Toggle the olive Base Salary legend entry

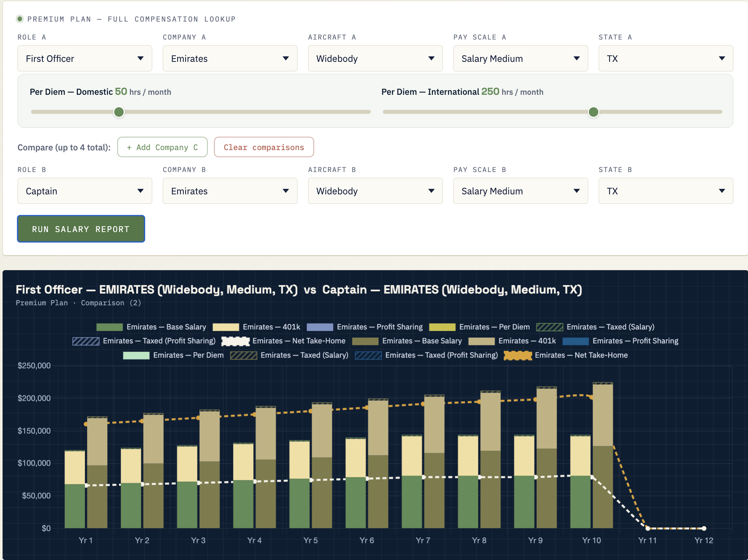407,341
